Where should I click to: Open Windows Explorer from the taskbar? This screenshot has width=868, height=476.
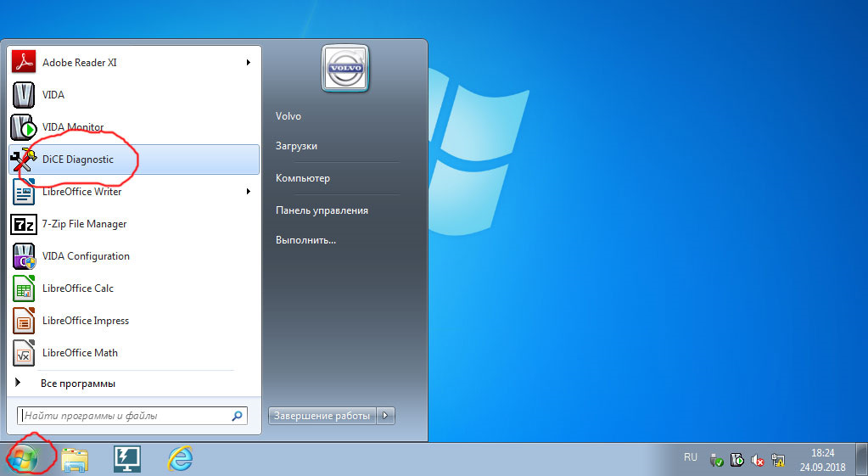click(x=75, y=459)
